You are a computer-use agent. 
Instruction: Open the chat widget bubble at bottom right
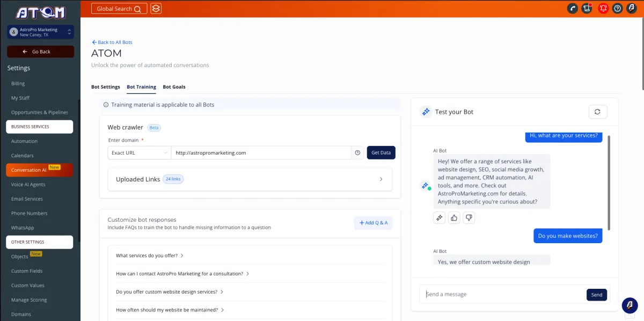[x=630, y=305]
